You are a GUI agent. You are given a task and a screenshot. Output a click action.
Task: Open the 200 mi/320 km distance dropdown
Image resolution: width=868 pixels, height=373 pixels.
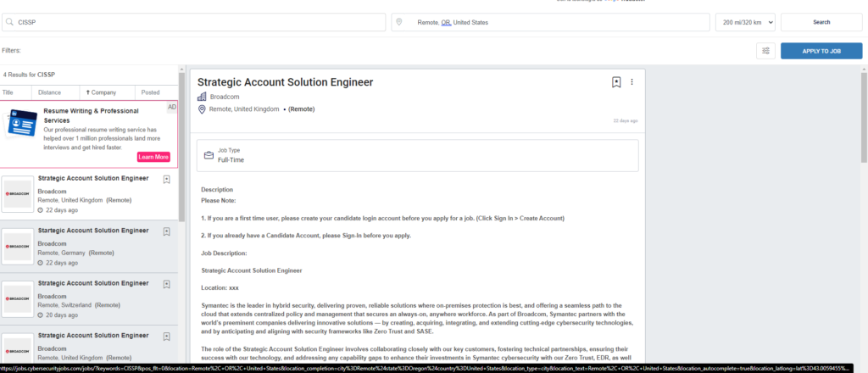click(x=745, y=22)
